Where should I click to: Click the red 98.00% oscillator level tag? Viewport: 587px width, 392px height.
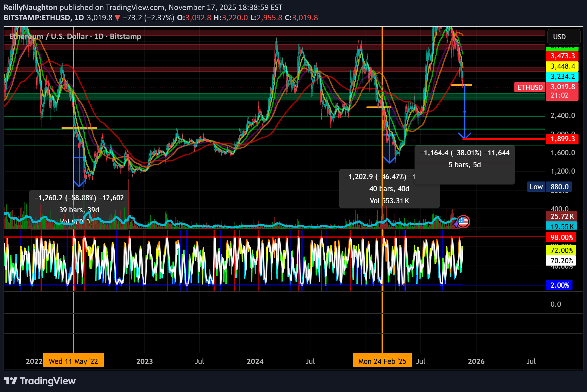tap(561, 237)
